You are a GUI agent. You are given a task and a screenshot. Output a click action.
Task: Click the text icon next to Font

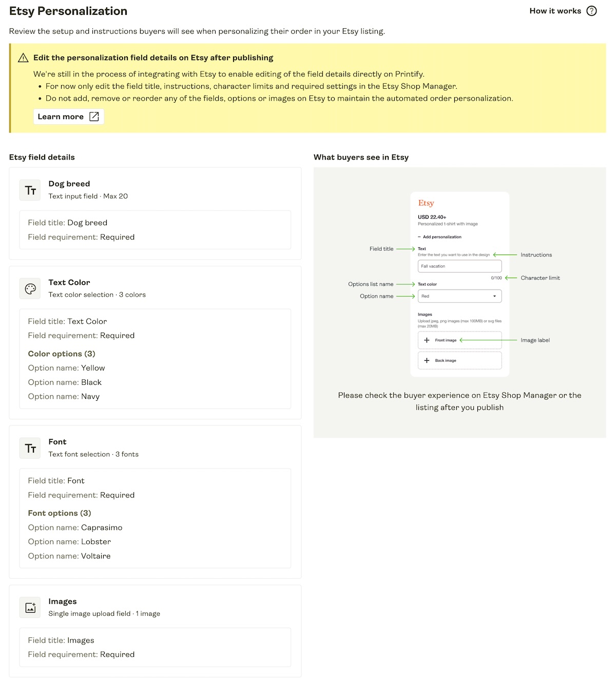(x=30, y=448)
